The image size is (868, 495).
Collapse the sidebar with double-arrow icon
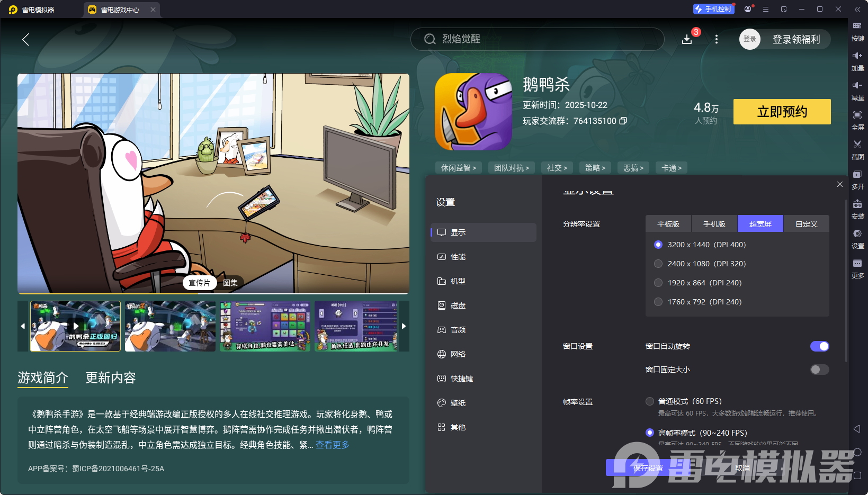(x=857, y=9)
